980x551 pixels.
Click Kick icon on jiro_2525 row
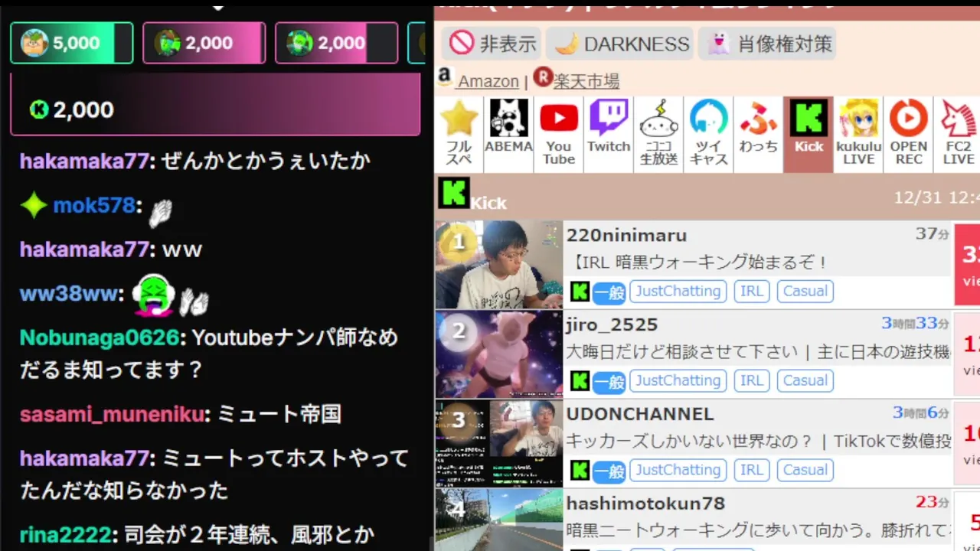point(580,381)
